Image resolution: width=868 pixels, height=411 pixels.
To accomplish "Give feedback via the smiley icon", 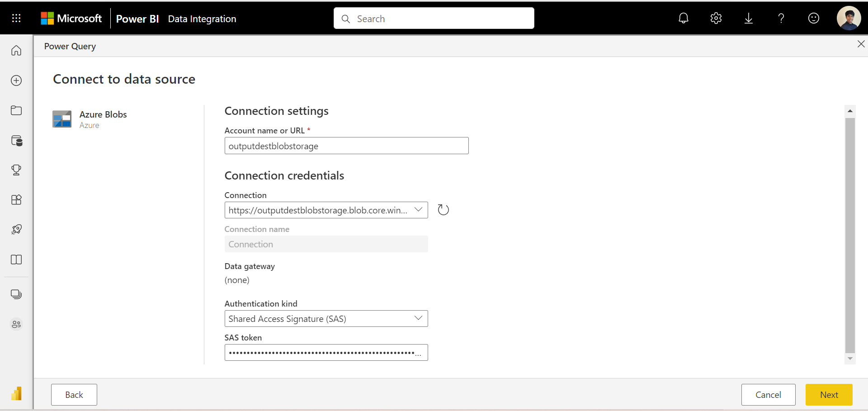I will pyautogui.click(x=814, y=18).
